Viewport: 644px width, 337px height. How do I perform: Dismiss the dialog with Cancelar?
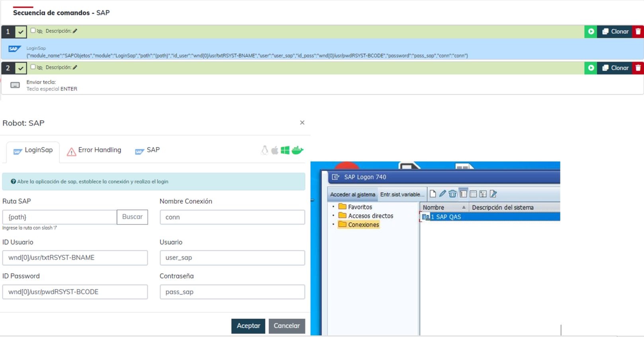click(x=287, y=326)
